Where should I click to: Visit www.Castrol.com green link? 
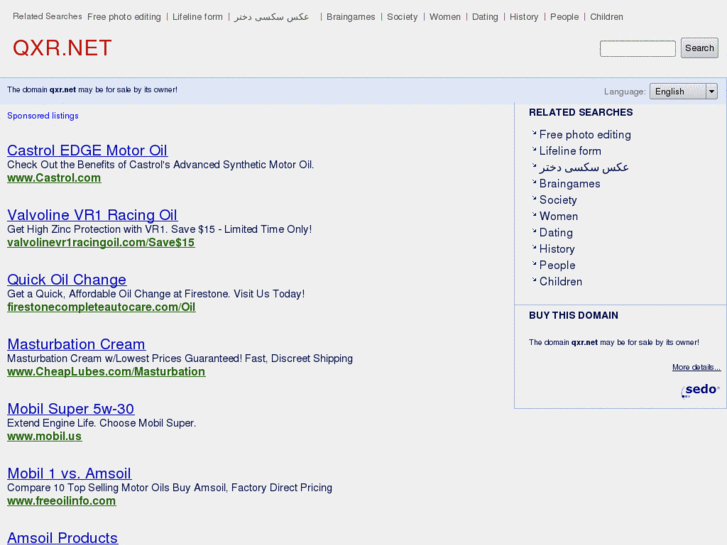click(x=54, y=178)
